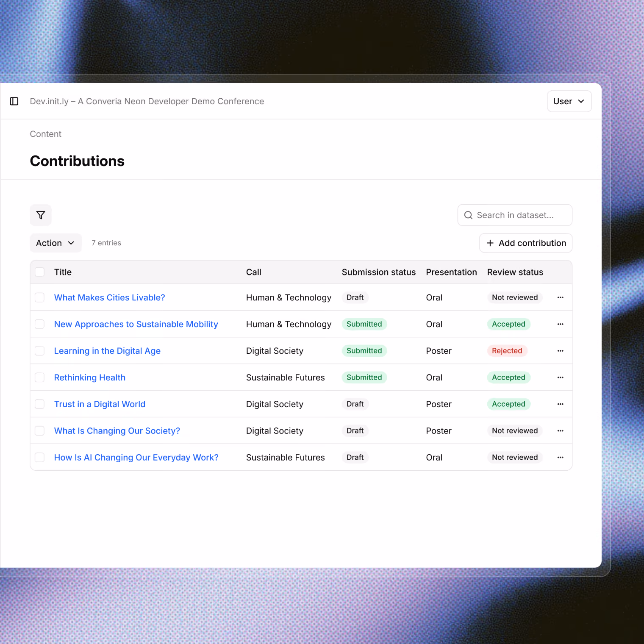Check the How Is AI Changing Our Everyday Work? row
This screenshot has height=644, width=644.
[40, 458]
